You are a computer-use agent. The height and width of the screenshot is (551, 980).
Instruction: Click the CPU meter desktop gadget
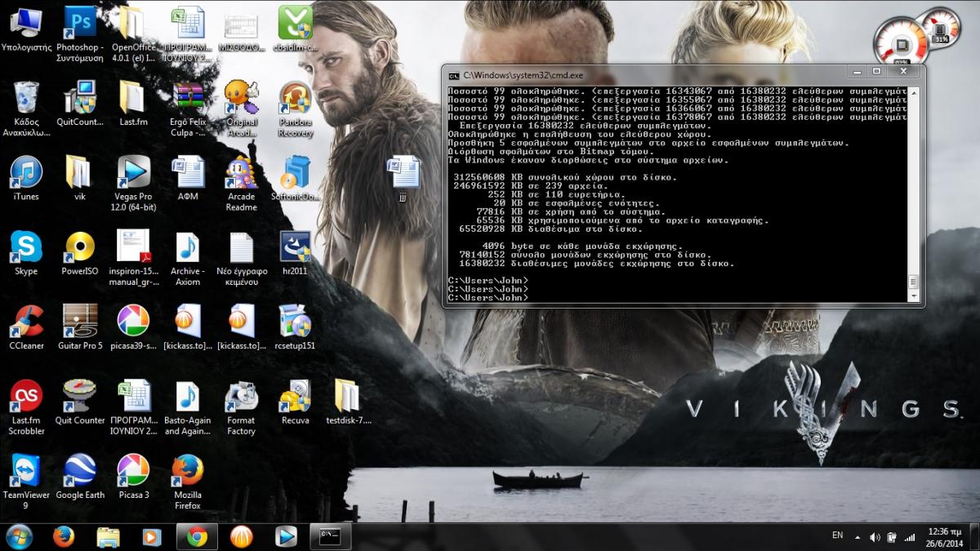901,42
